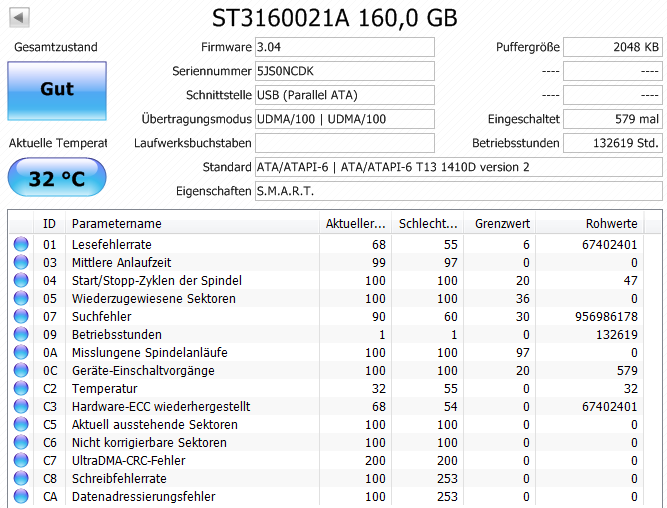The height and width of the screenshot is (508, 667).
Task: Click the empty second field under Puffergröße
Action: click(613, 71)
